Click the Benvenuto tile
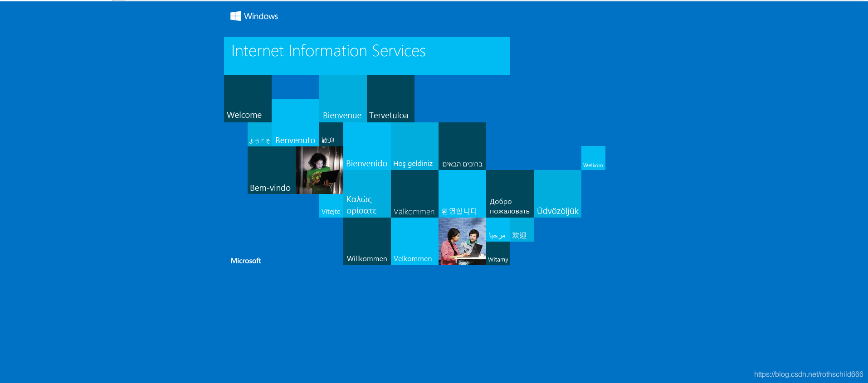This screenshot has width=868, height=383. coord(295,122)
